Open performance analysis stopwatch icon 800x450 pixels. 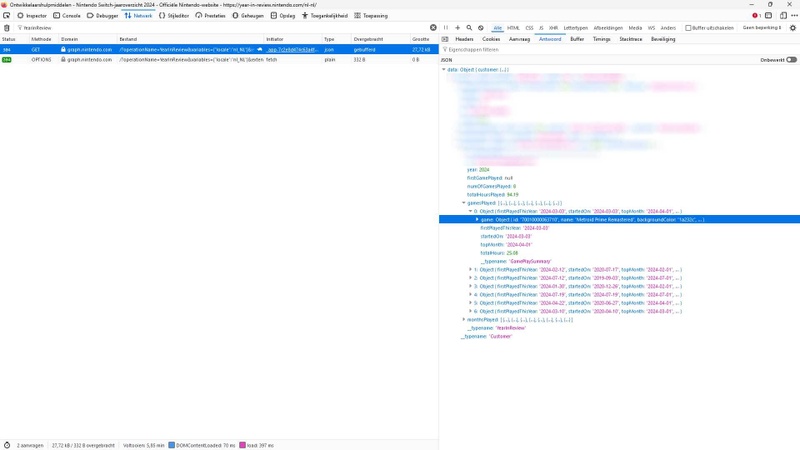(7, 445)
